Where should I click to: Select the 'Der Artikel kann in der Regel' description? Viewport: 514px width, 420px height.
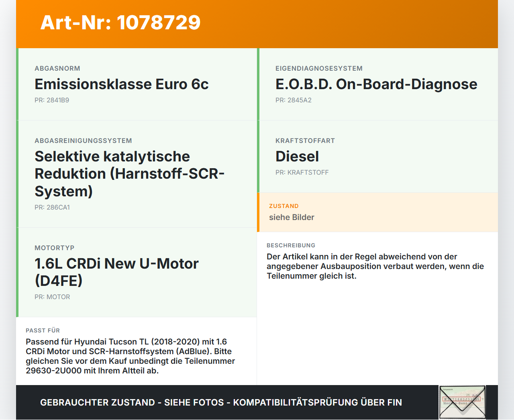(375, 266)
